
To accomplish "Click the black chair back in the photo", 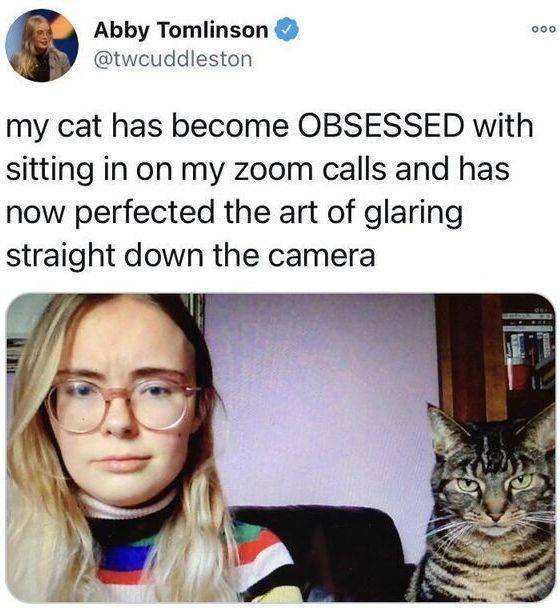I will pos(330,551).
